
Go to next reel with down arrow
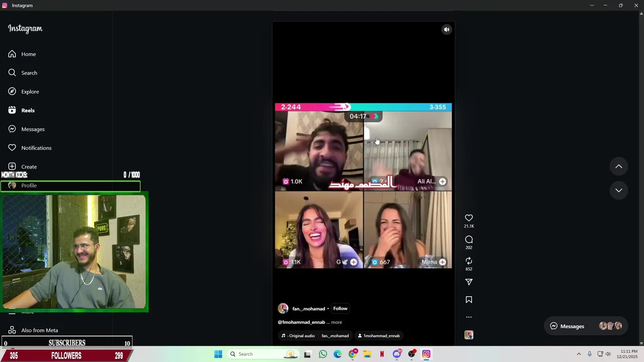[x=619, y=191]
